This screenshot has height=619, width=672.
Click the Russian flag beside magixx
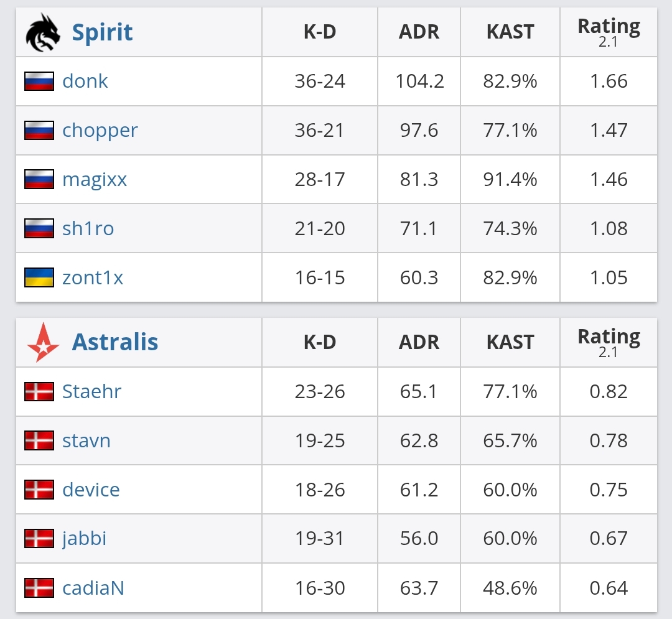click(x=39, y=180)
